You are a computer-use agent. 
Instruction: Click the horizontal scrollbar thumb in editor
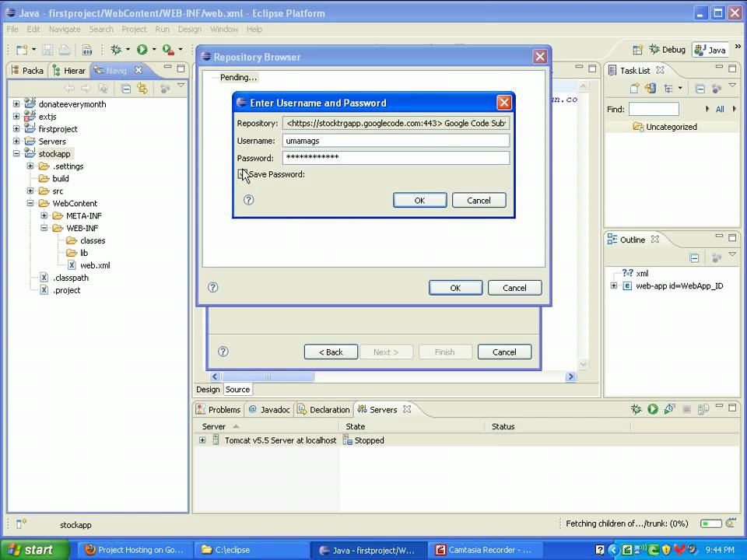268,376
